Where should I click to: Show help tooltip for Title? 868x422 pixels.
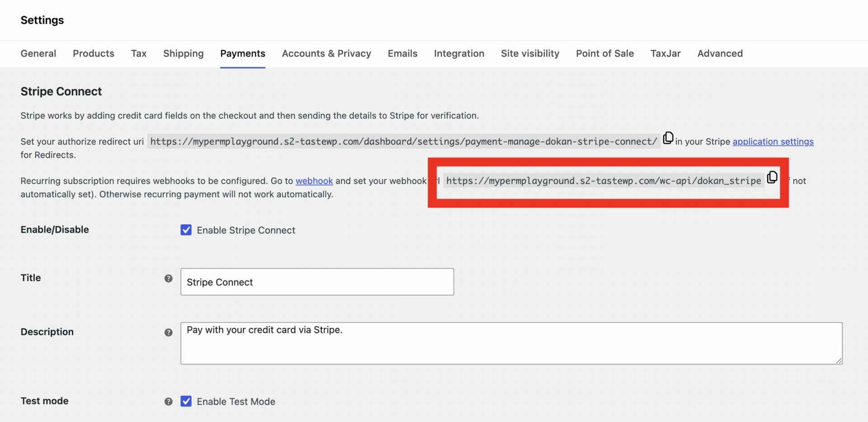point(168,278)
